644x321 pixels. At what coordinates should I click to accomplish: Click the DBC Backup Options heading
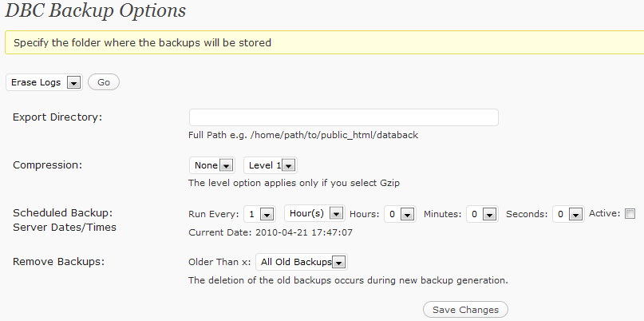click(x=95, y=10)
